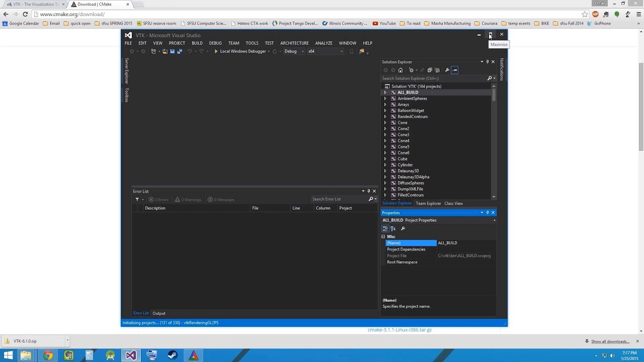Pin the Solution Explorer panel
The image size is (644, 362).
pos(487,62)
